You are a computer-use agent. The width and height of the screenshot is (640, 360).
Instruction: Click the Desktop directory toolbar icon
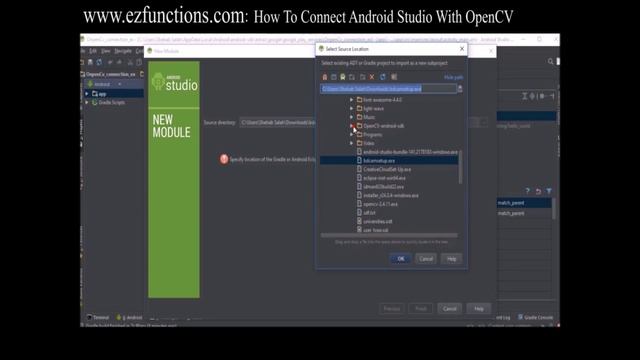coord(333,77)
